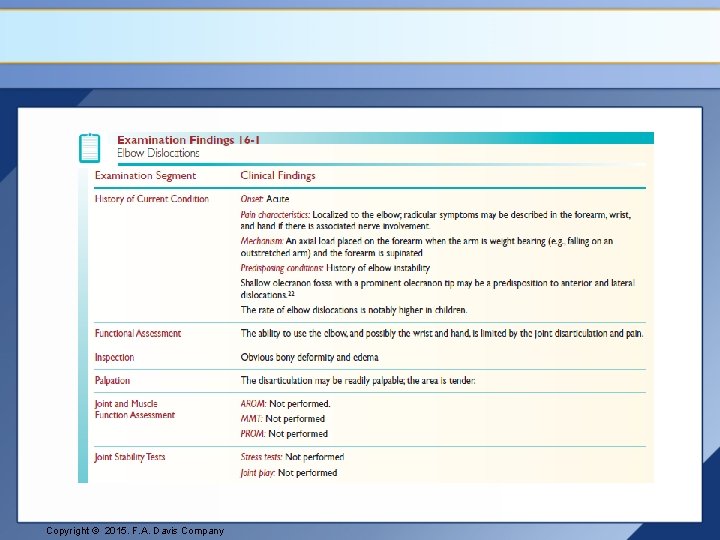Viewport: 720px width, 540px height.
Task: Click the 'Pain characteristics' label
Action: 275,215
